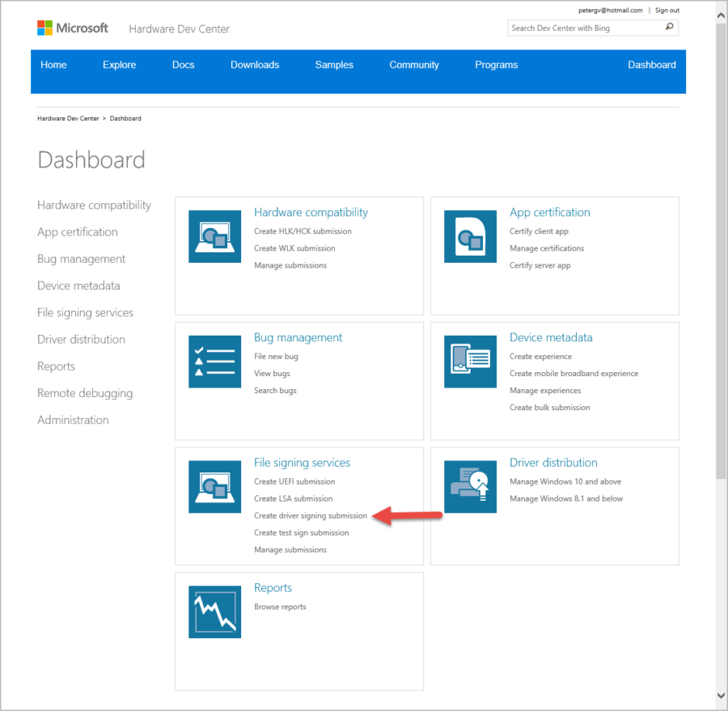Image resolution: width=728 pixels, height=711 pixels.
Task: Click Hardware Dev Center breadcrumb link
Action: click(68, 118)
